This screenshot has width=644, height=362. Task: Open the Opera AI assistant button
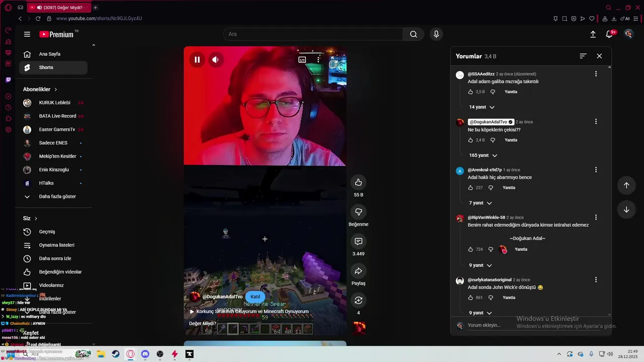626,19
